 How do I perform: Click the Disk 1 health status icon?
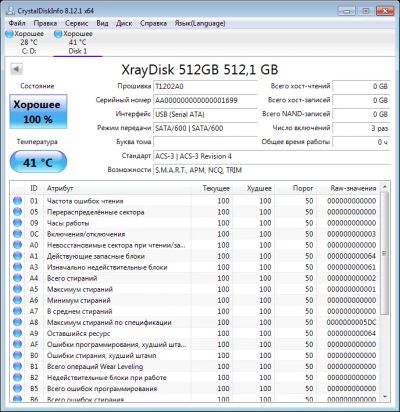[x=58, y=34]
